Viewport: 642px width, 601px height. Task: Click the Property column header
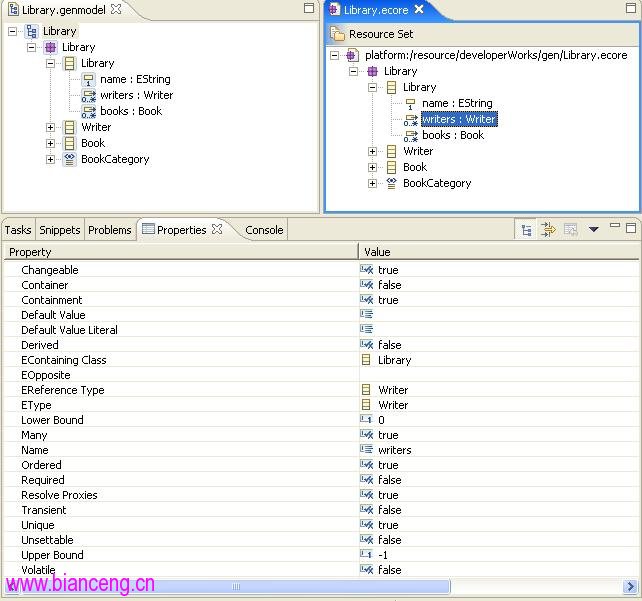181,252
